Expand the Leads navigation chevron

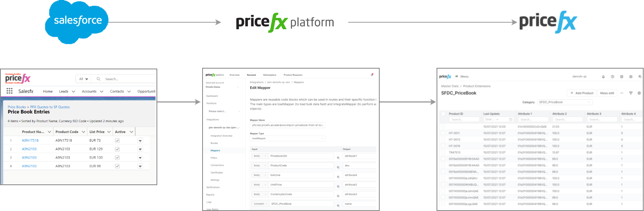click(73, 91)
